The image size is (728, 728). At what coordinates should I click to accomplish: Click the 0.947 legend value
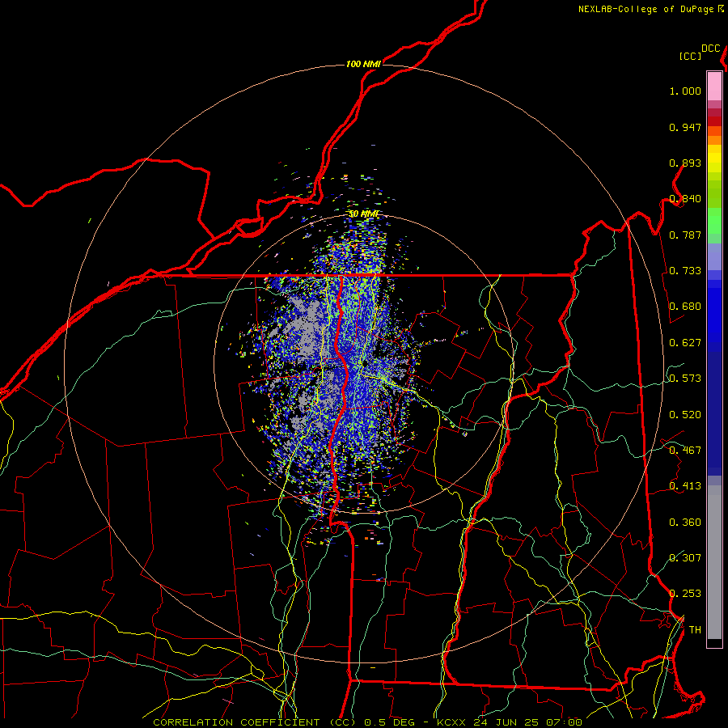point(685,127)
